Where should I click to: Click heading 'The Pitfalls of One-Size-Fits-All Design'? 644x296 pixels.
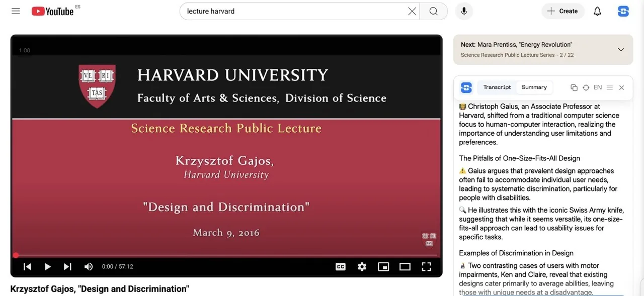tap(519, 158)
